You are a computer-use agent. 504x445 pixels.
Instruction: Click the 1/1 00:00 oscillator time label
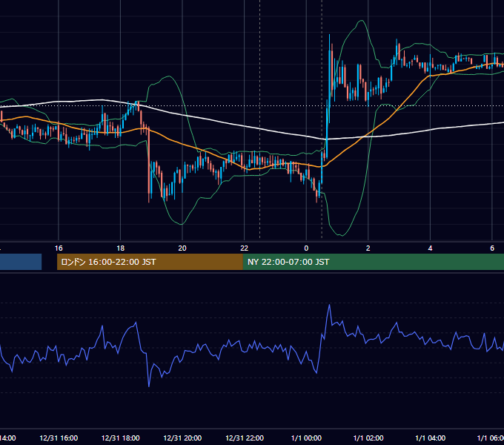(306, 438)
